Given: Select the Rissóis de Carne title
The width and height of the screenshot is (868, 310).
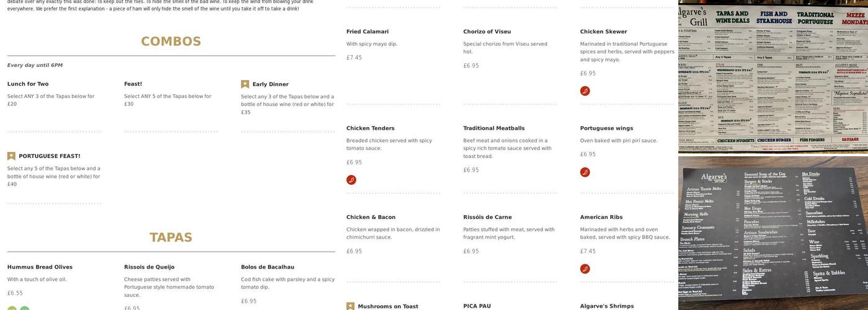Looking at the screenshot, I should coord(487,218).
